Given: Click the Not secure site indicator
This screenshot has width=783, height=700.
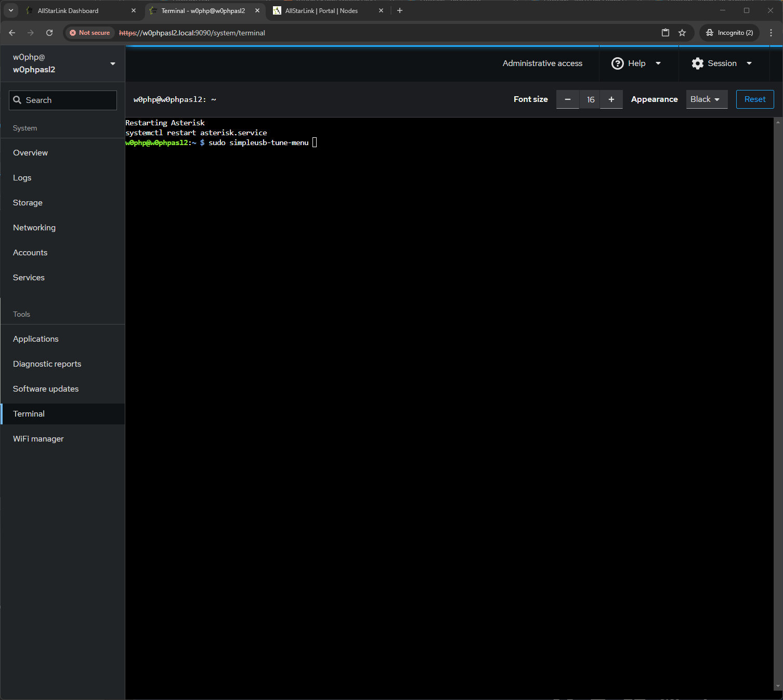Looking at the screenshot, I should (90, 33).
